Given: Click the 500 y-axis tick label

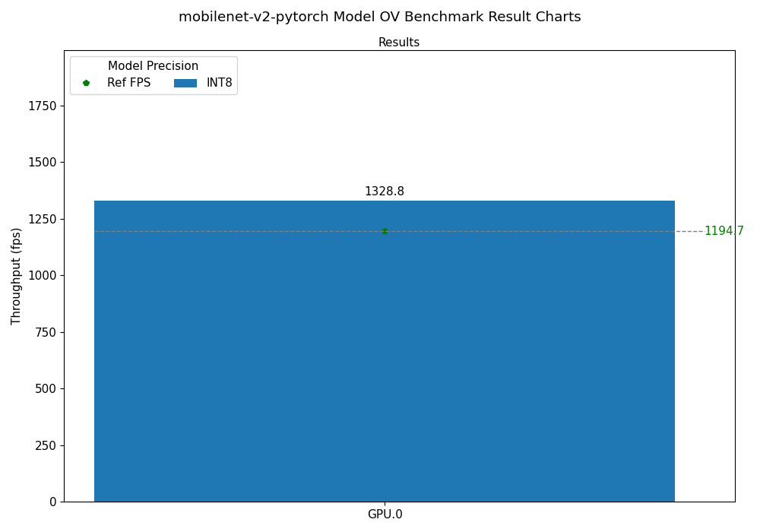Looking at the screenshot, I should 46,388.
